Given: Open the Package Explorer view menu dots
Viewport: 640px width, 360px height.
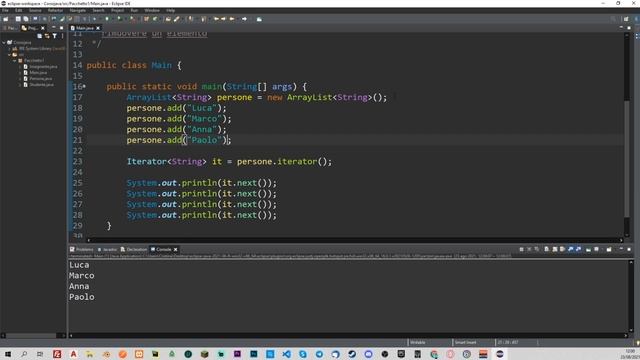Looking at the screenshot, I should pos(62,36).
